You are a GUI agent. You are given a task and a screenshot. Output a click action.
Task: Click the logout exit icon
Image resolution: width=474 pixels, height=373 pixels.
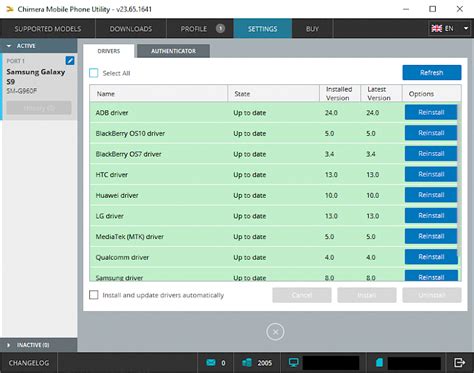click(x=460, y=362)
